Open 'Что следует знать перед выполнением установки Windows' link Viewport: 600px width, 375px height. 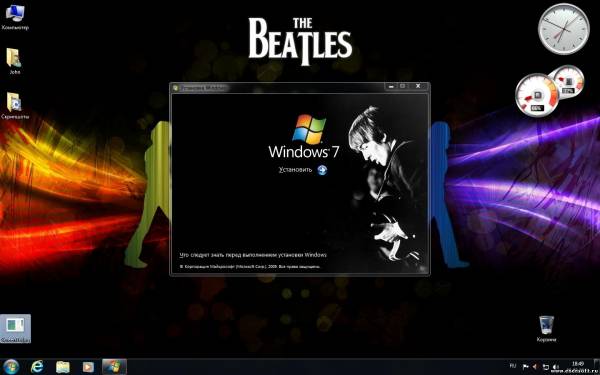(x=253, y=255)
